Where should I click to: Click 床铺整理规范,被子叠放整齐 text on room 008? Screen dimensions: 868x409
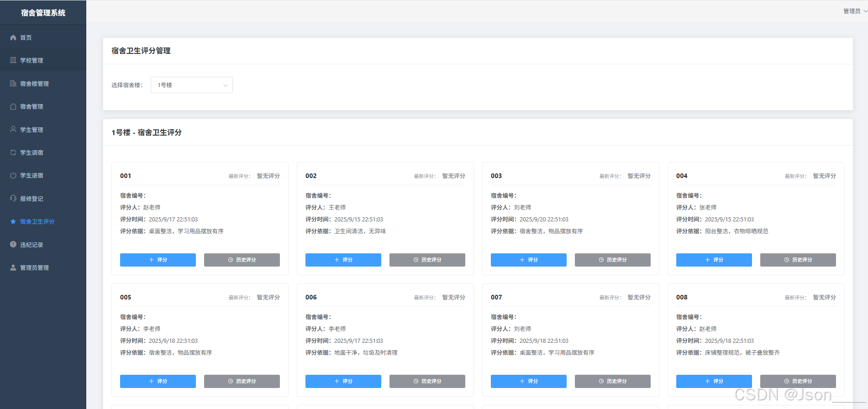[x=742, y=352]
